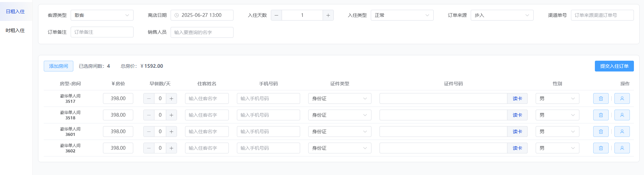Screen dimensions: 644x175
Task: Focus the 订单备注 input field
Action: pos(102,32)
